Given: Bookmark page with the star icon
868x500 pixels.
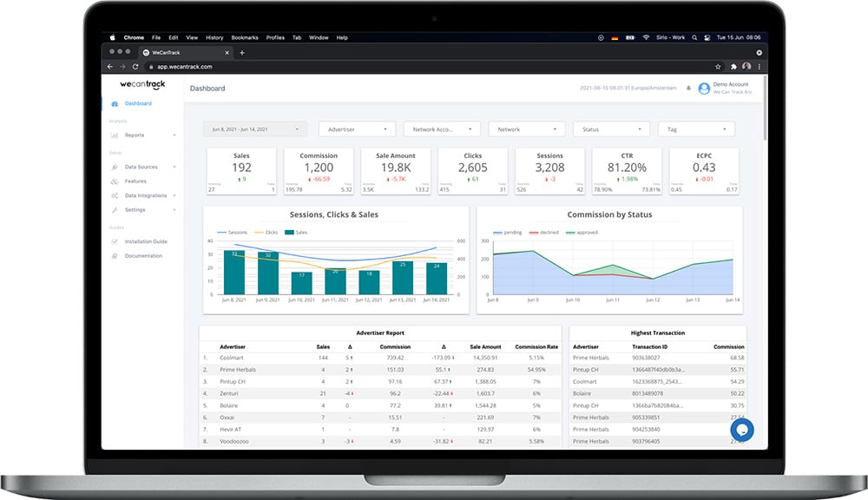Looking at the screenshot, I should pyautogui.click(x=720, y=66).
